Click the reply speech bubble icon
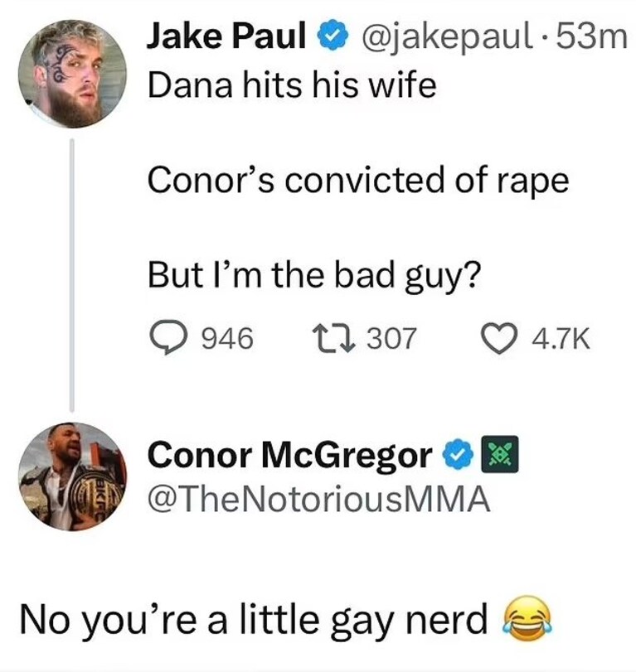The width and height of the screenshot is (636, 672). coord(168,338)
